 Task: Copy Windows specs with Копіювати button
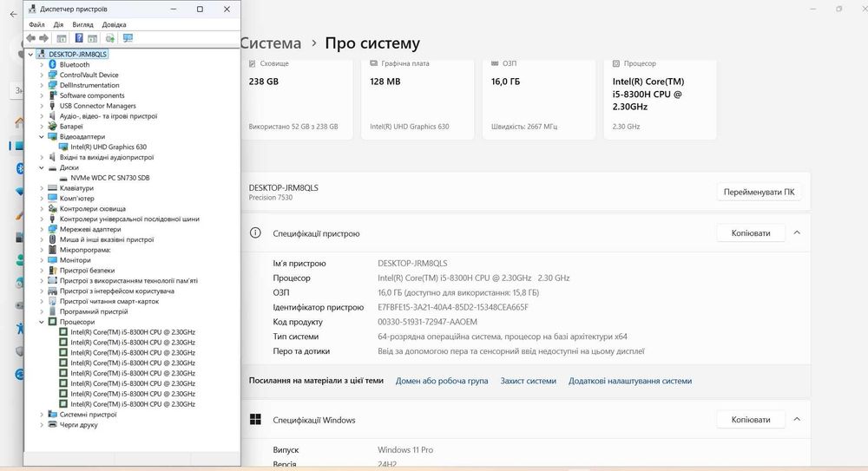tap(751, 420)
